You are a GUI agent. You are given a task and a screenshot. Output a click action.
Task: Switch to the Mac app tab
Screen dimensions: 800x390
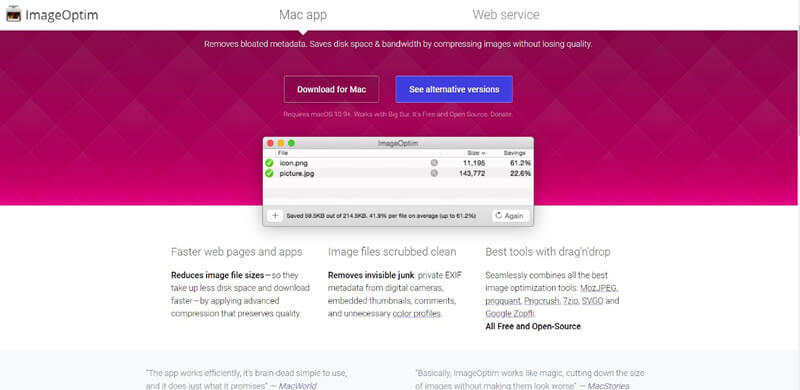303,15
